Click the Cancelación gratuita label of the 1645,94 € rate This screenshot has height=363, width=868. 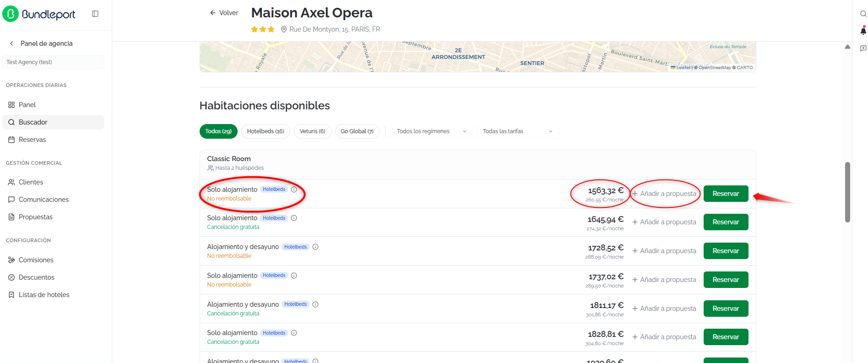click(x=233, y=227)
